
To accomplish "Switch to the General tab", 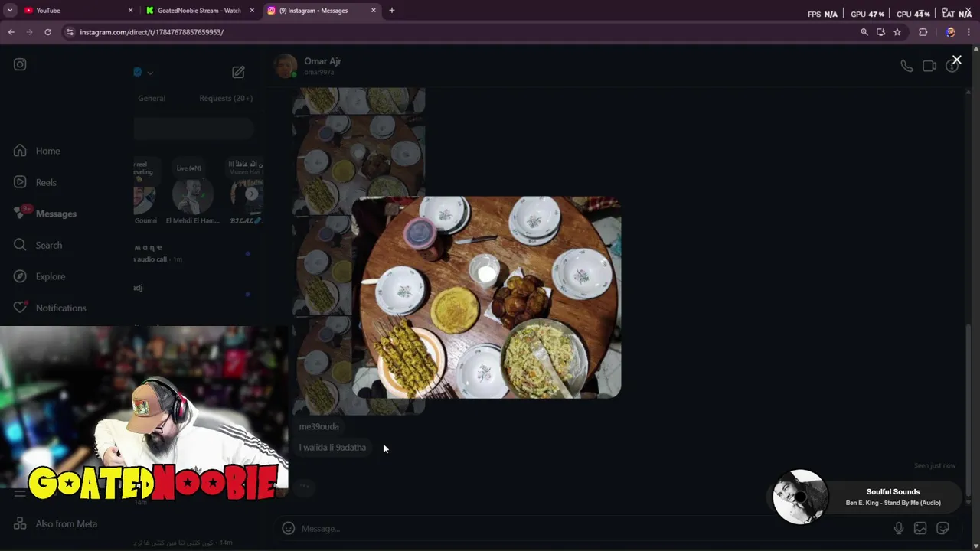I will click(x=152, y=98).
